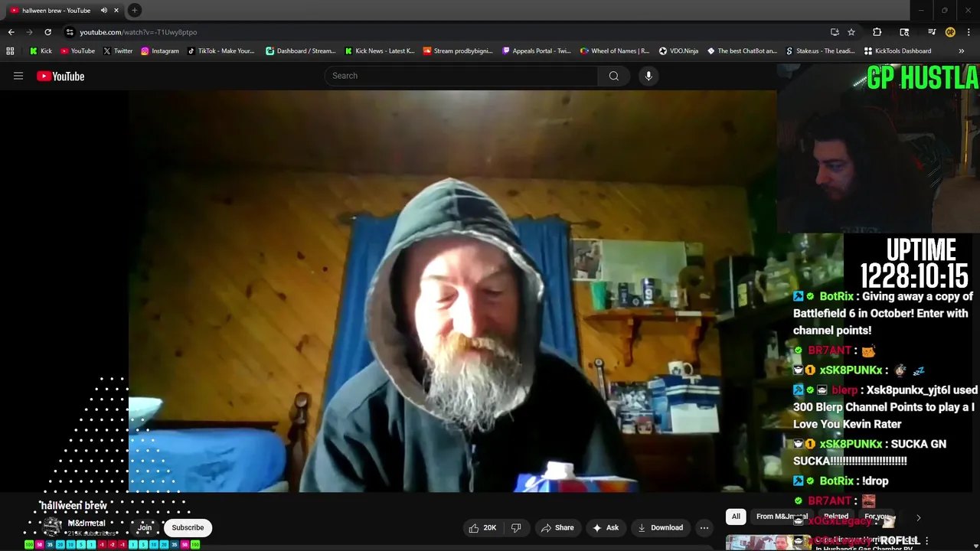Open the browser extensions puzzle icon

877,32
